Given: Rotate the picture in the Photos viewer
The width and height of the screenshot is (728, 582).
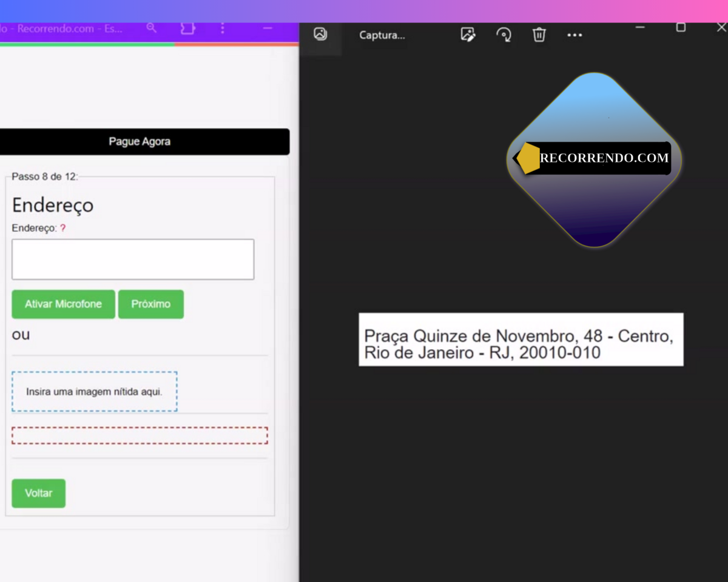Looking at the screenshot, I should (x=504, y=35).
